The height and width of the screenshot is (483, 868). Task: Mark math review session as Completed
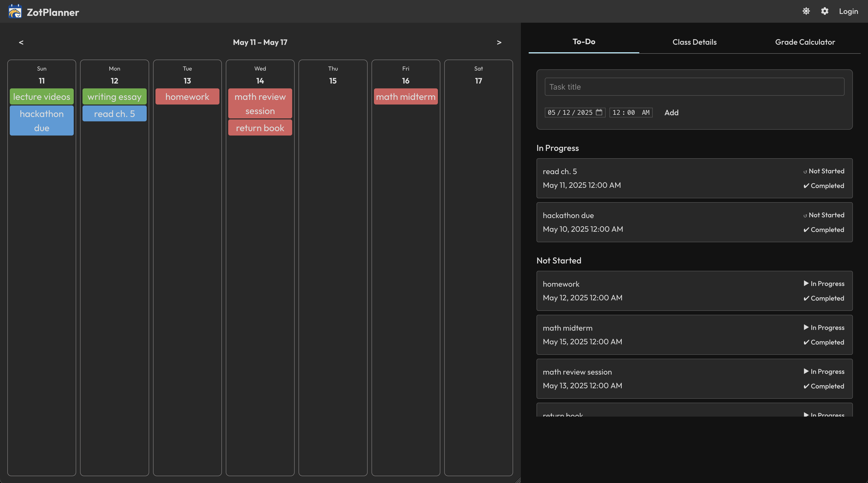point(824,386)
